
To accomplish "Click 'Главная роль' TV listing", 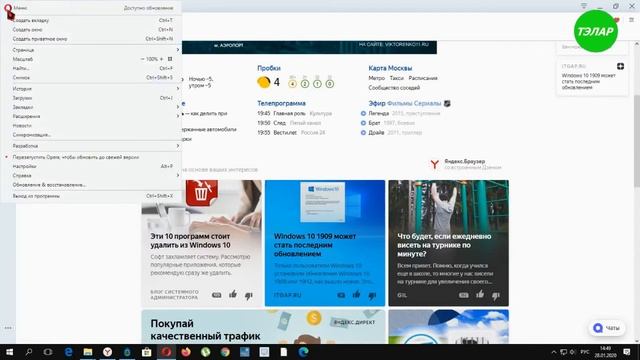I will tap(289, 113).
